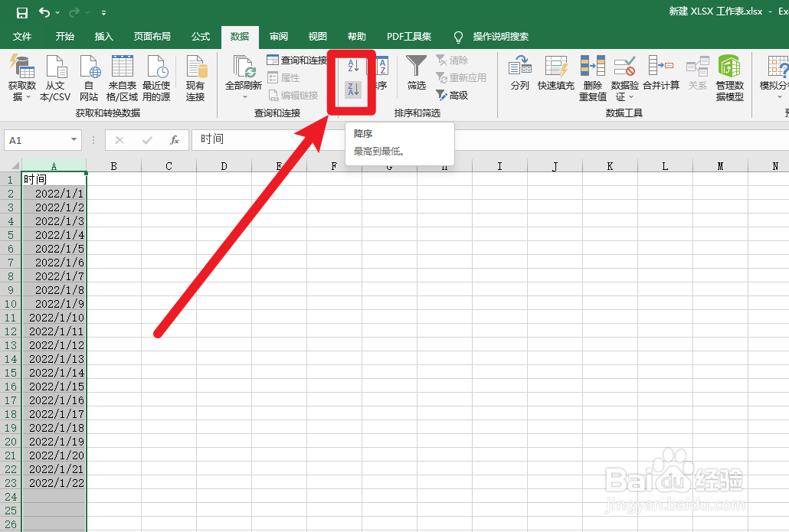Open 分列 (Text to Columns) tool
This screenshot has width=789, height=532.
pyautogui.click(x=520, y=74)
